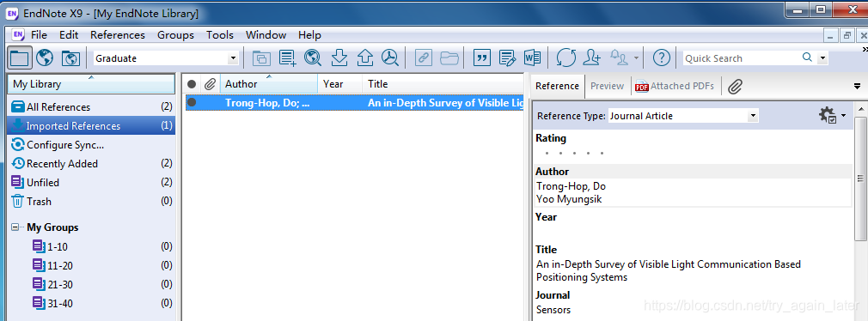Viewport: 868px width, 321px height.
Task: Sort by Author column header
Action: (x=269, y=84)
